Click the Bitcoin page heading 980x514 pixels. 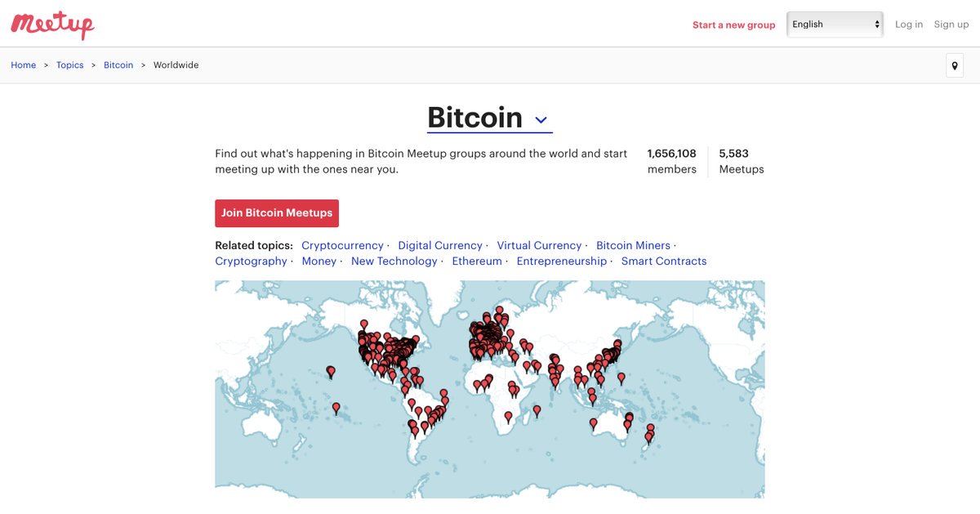click(474, 118)
